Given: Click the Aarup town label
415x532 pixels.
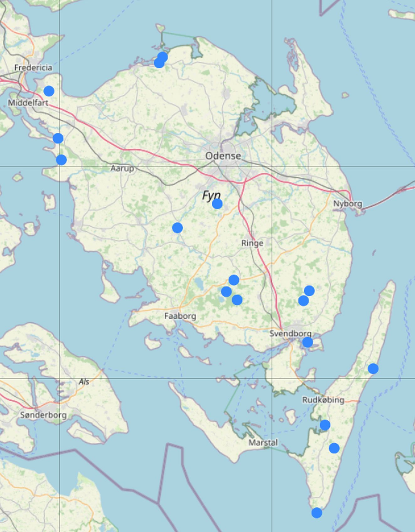Looking at the screenshot, I should [x=122, y=169].
